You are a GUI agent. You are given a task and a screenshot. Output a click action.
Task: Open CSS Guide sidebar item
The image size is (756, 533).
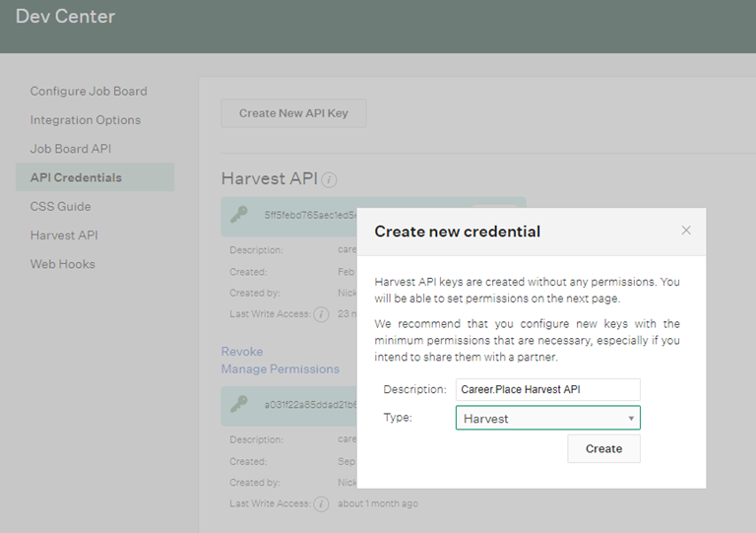click(x=60, y=207)
